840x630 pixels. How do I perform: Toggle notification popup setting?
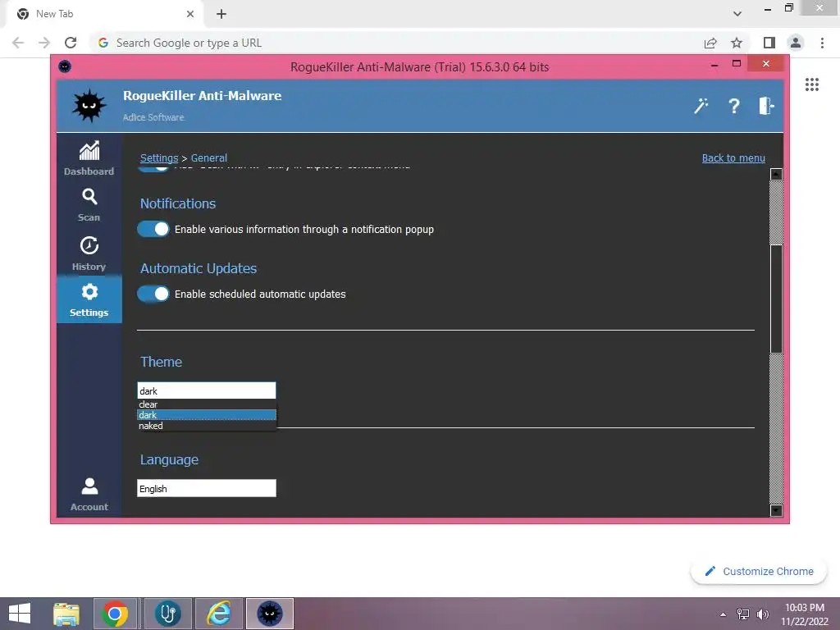pos(153,230)
